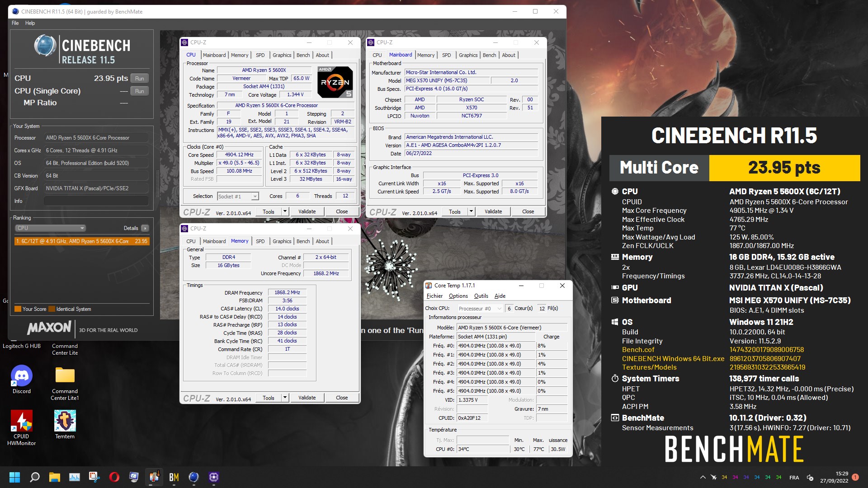This screenshot has width=868, height=488.
Task: Click the Info field in Your System
Action: (96, 201)
